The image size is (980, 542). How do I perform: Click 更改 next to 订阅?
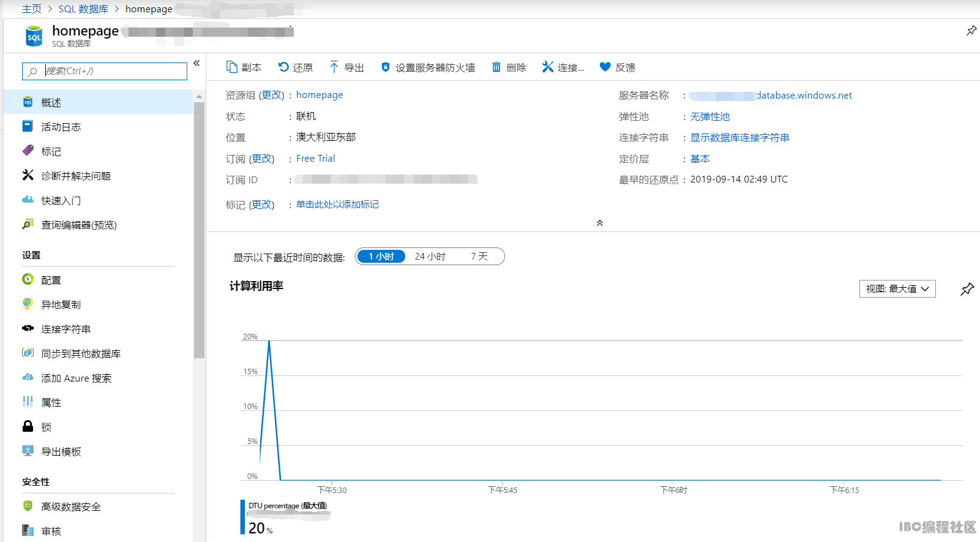tap(262, 159)
